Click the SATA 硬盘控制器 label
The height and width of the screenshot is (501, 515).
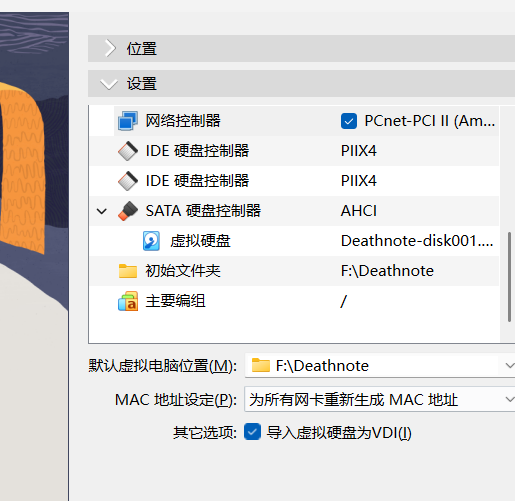(203, 211)
